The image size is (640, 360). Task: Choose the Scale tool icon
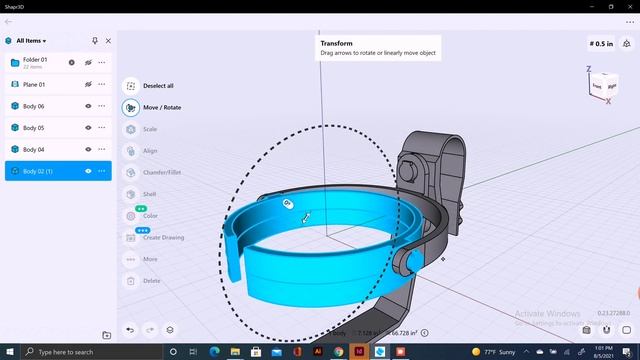tap(131, 129)
